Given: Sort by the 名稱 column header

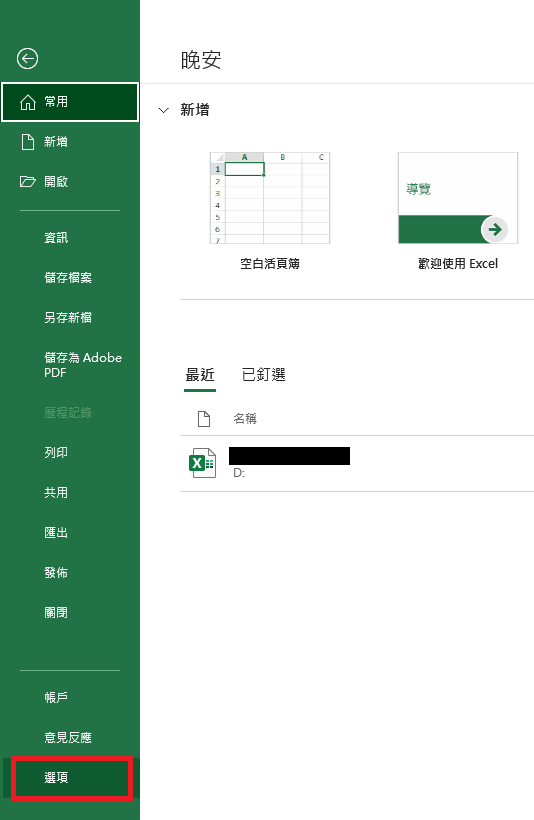Looking at the screenshot, I should tap(245, 418).
